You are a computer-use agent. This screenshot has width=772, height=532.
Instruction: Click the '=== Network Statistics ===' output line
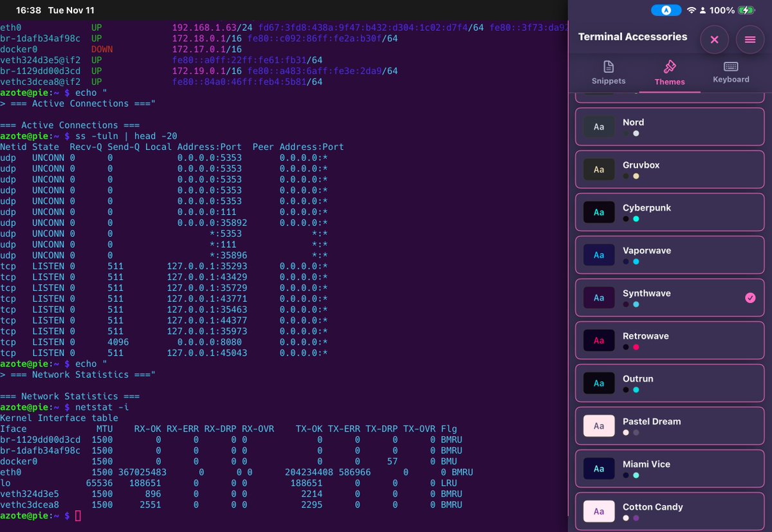[70, 396]
